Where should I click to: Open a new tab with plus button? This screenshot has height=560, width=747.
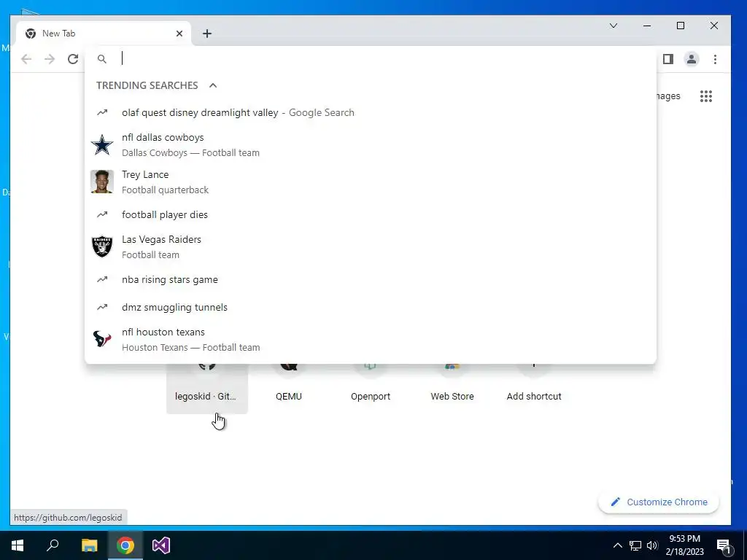206,34
